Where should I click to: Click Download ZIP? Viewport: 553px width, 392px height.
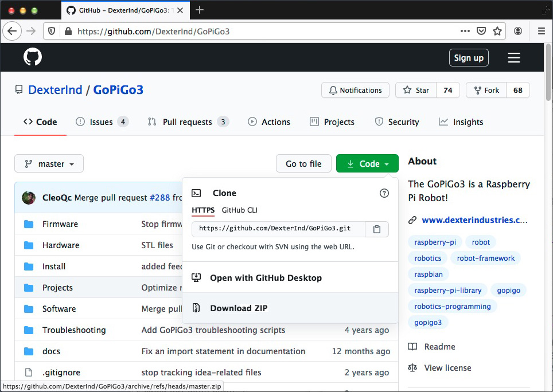point(239,308)
